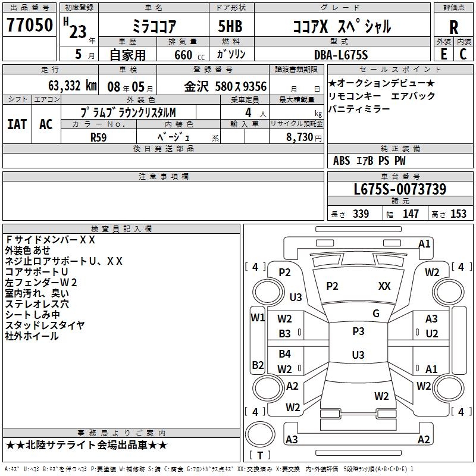Select the color number R59
Screen dimensions: 476x476
(98, 137)
